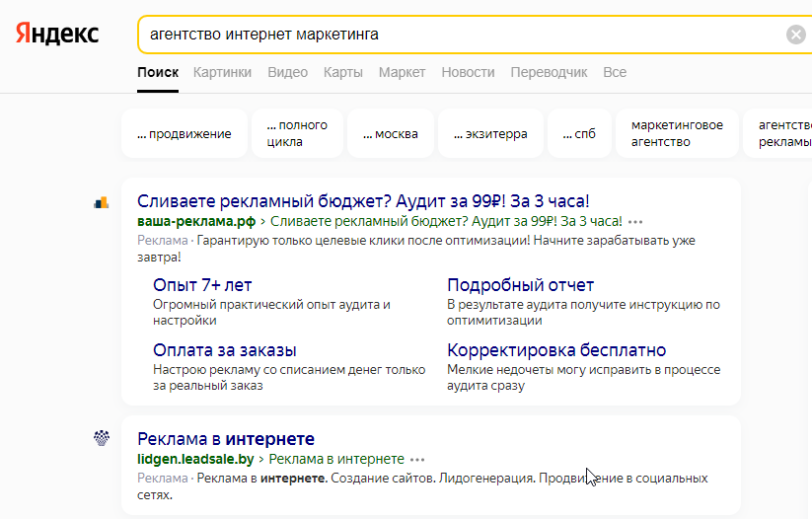812x519 pixels.
Task: Expand the Все services menu
Action: click(x=615, y=72)
